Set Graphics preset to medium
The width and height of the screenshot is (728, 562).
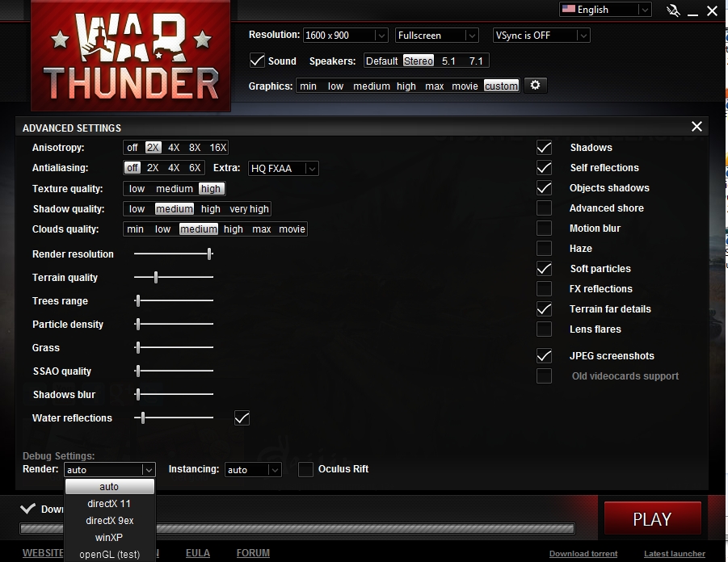[372, 86]
